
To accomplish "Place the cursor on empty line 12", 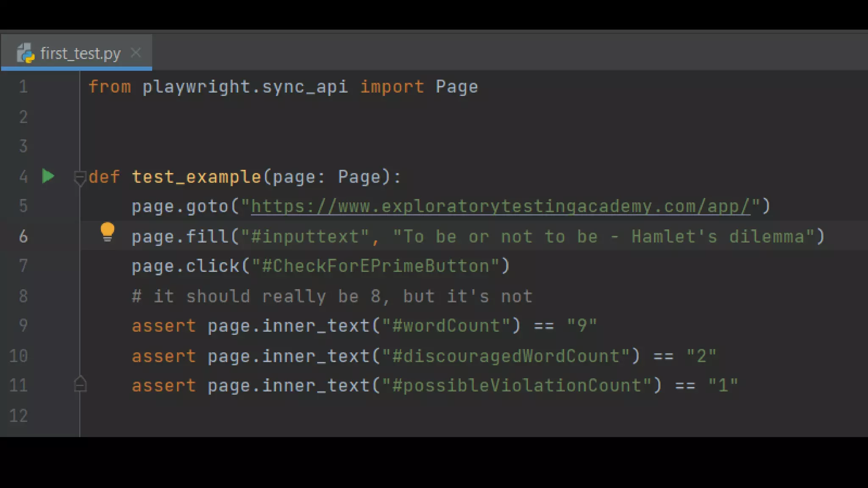I will 254,416.
